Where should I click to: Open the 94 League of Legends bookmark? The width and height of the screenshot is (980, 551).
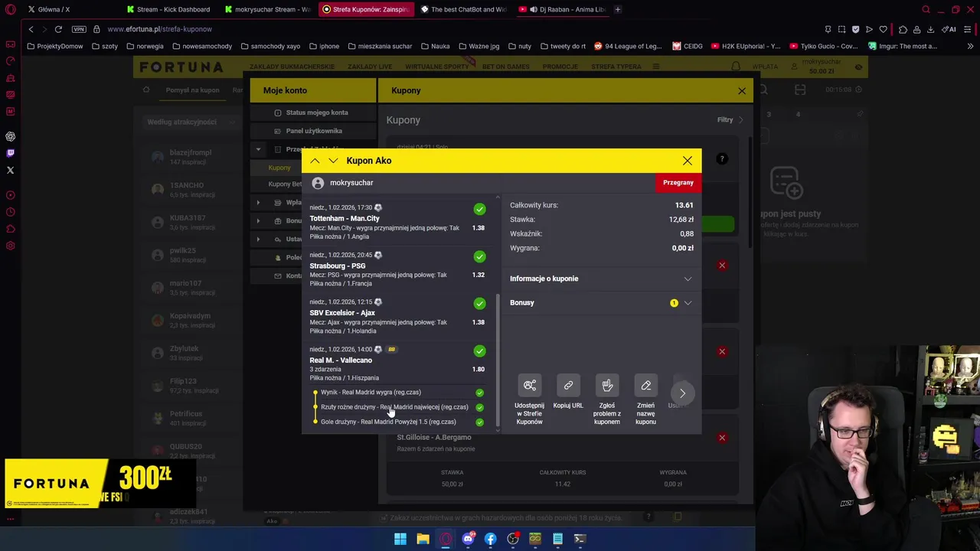[627, 46]
